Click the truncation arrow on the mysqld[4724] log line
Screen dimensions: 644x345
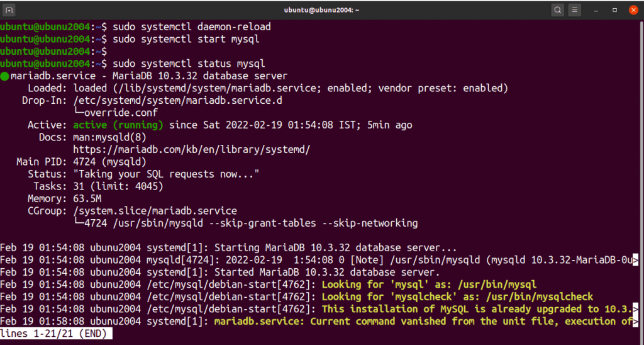(x=635, y=259)
